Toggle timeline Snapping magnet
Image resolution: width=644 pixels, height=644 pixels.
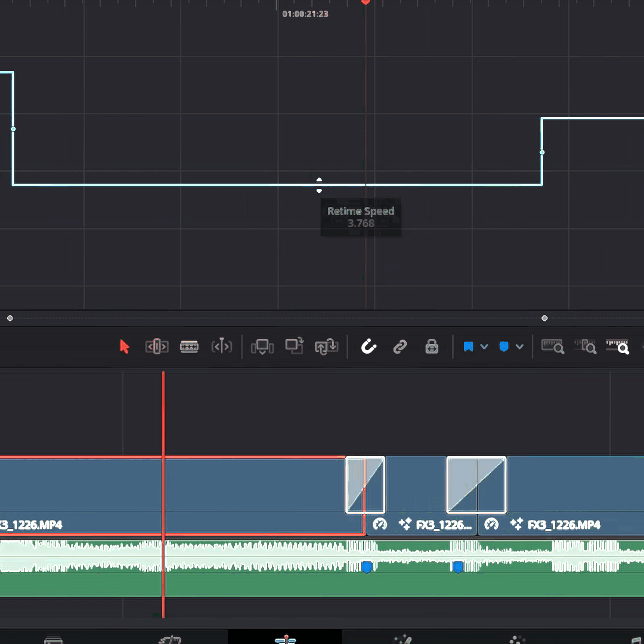tap(369, 346)
